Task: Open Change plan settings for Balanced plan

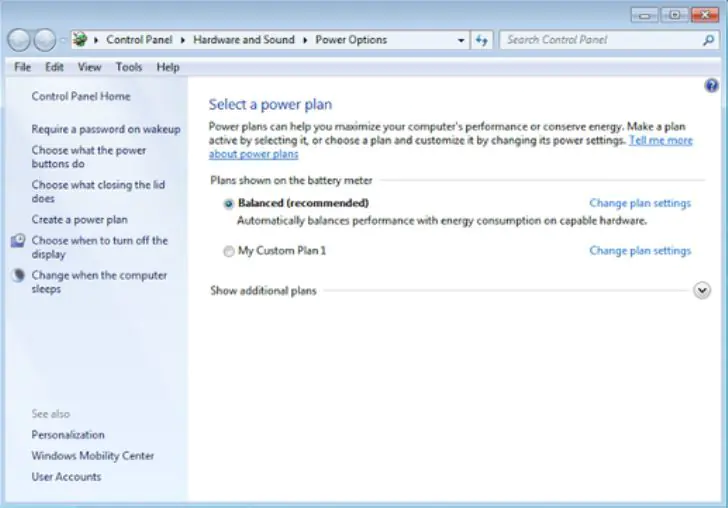Action: point(639,203)
